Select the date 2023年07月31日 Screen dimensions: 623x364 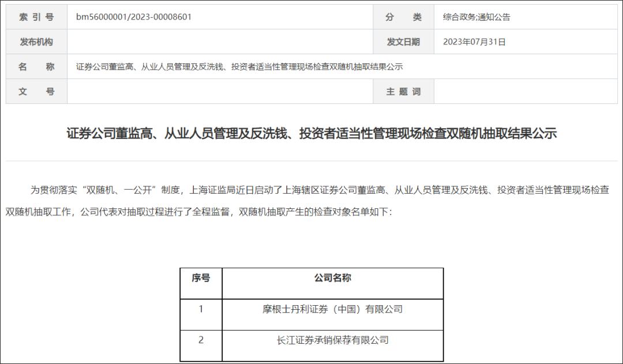474,42
